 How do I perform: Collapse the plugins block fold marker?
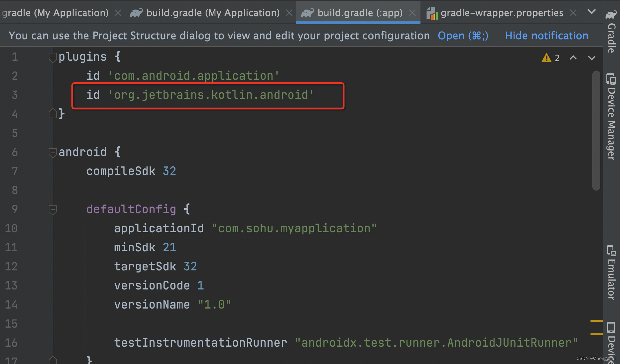53,57
